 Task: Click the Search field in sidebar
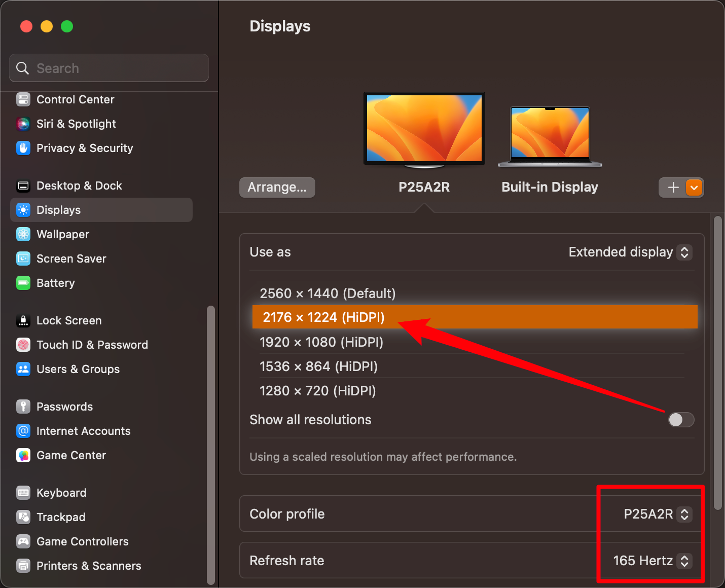click(109, 68)
